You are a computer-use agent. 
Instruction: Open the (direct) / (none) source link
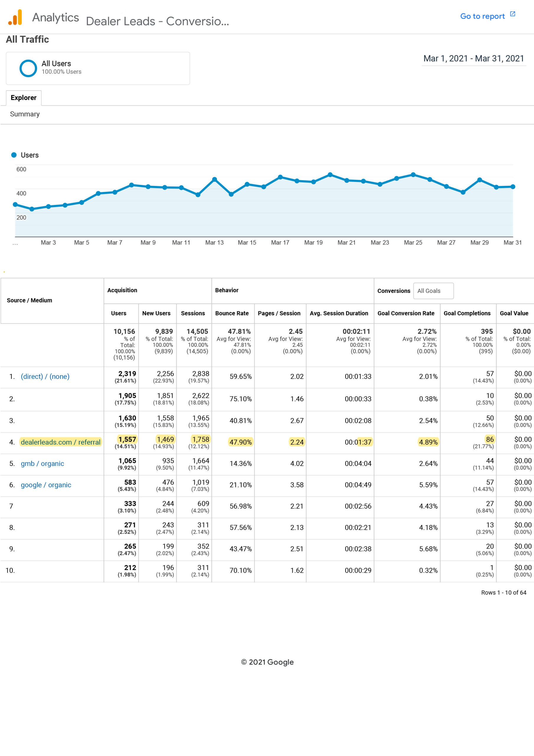click(x=45, y=376)
